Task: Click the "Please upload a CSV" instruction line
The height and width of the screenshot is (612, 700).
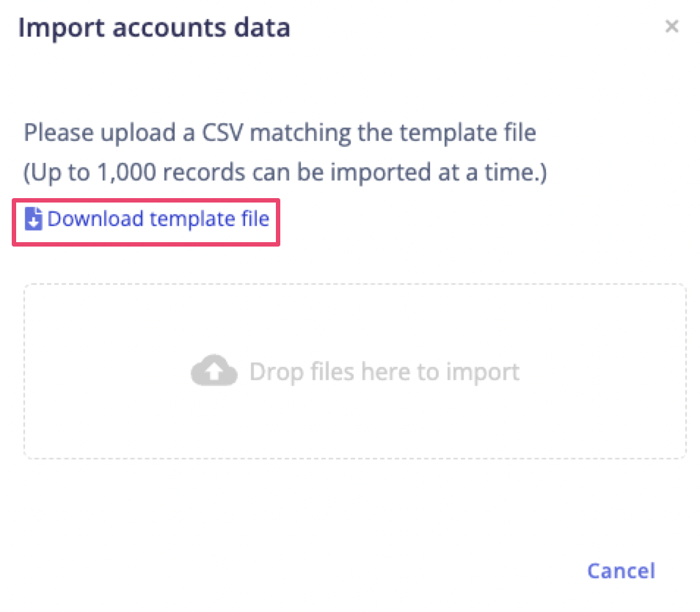Action: coord(280,134)
